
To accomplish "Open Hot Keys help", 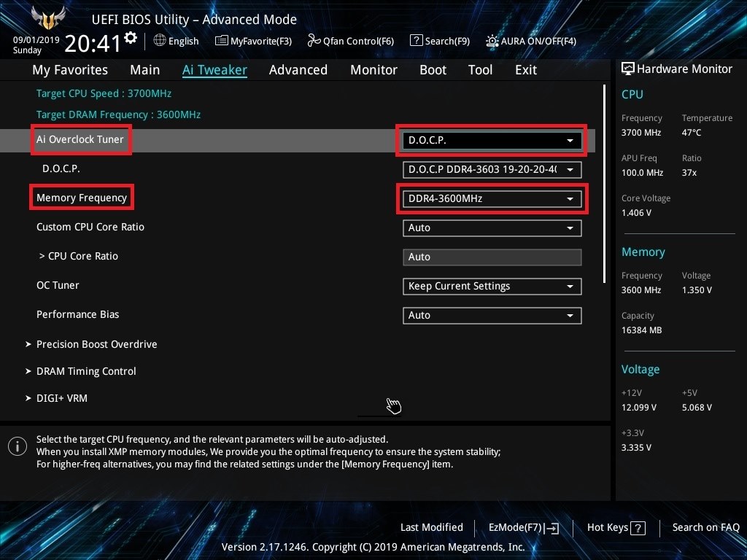I will click(x=616, y=528).
